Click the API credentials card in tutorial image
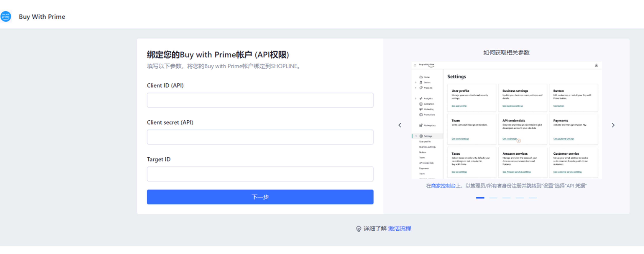 tap(522, 129)
